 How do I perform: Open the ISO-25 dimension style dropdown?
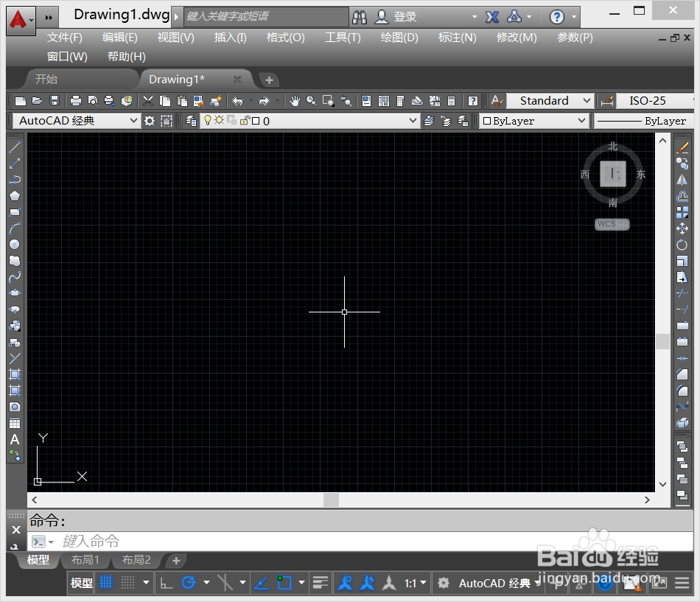[655, 101]
